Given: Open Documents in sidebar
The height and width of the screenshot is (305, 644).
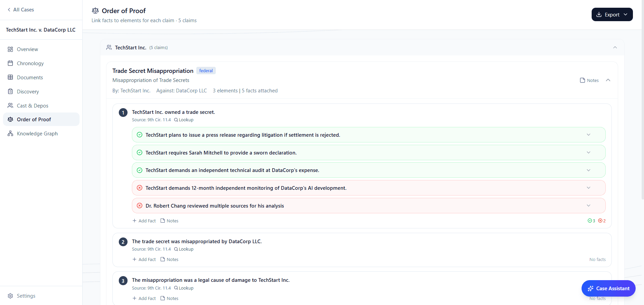Looking at the screenshot, I should [x=30, y=78].
